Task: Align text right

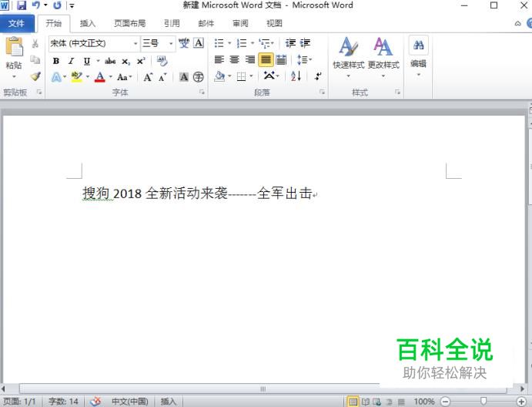Action: tap(250, 60)
